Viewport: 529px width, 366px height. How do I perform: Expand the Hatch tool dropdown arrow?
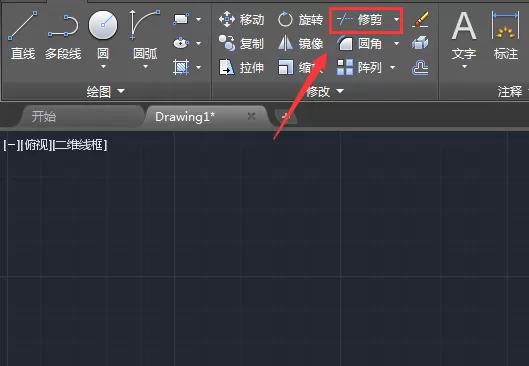click(198, 67)
